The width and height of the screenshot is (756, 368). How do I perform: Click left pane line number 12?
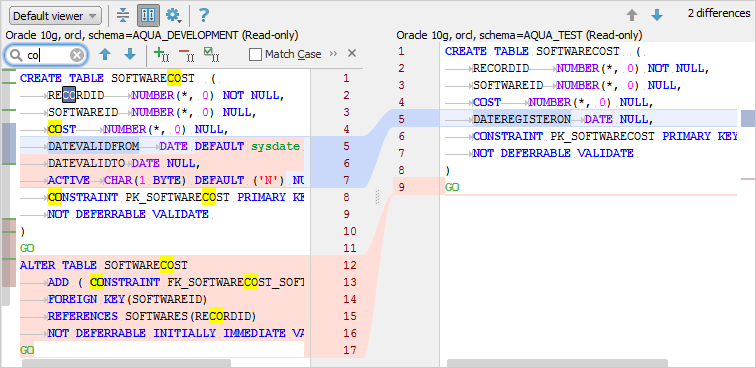tap(350, 265)
